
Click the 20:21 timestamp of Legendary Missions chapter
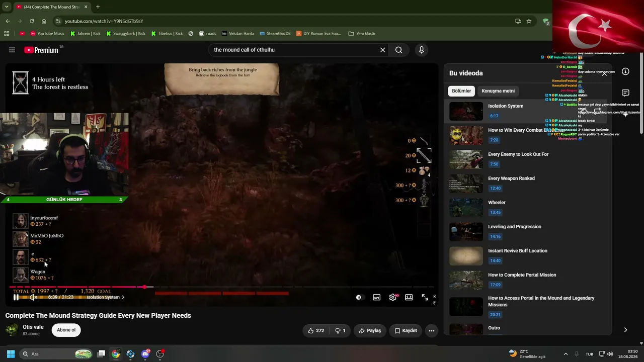pos(495,315)
